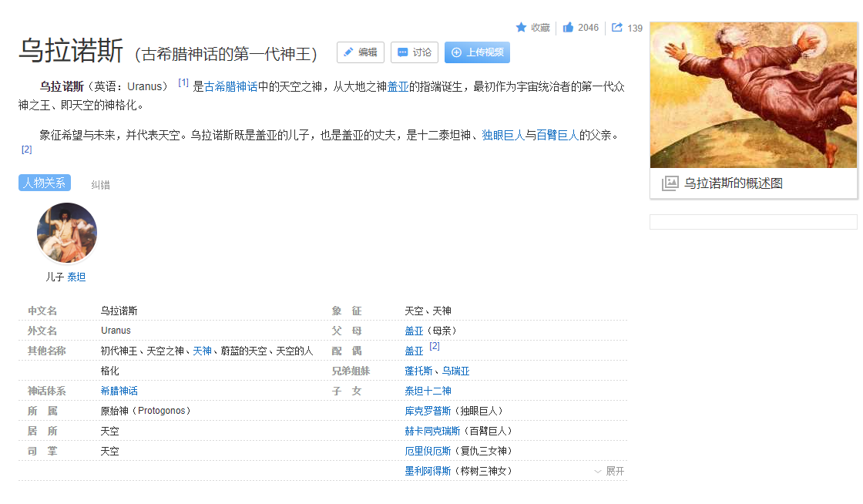
Task: Open the 希腊神话 link in 神话体系 row
Action: click(119, 391)
